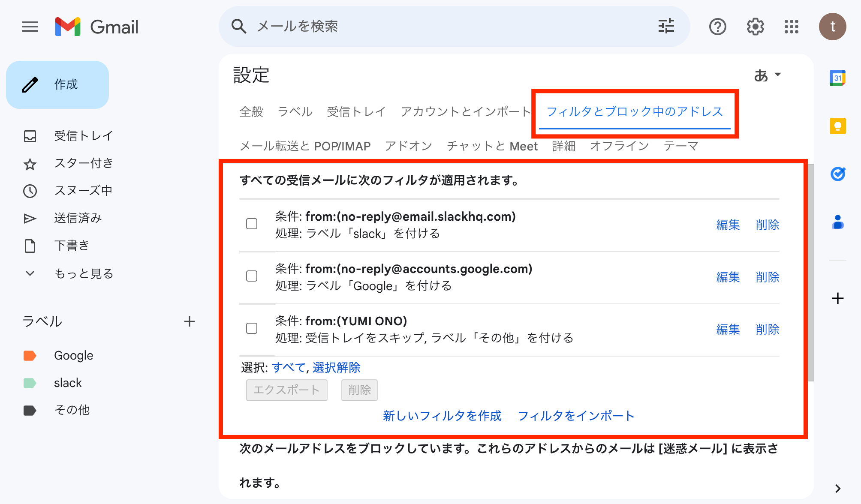Click 新しいフィルタを作成 link
The height and width of the screenshot is (504, 861).
coord(442,416)
